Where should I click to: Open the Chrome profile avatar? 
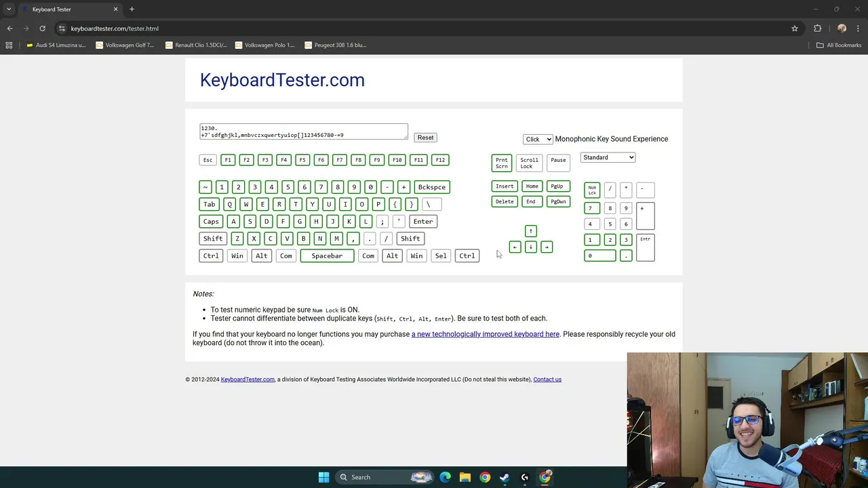(x=842, y=28)
